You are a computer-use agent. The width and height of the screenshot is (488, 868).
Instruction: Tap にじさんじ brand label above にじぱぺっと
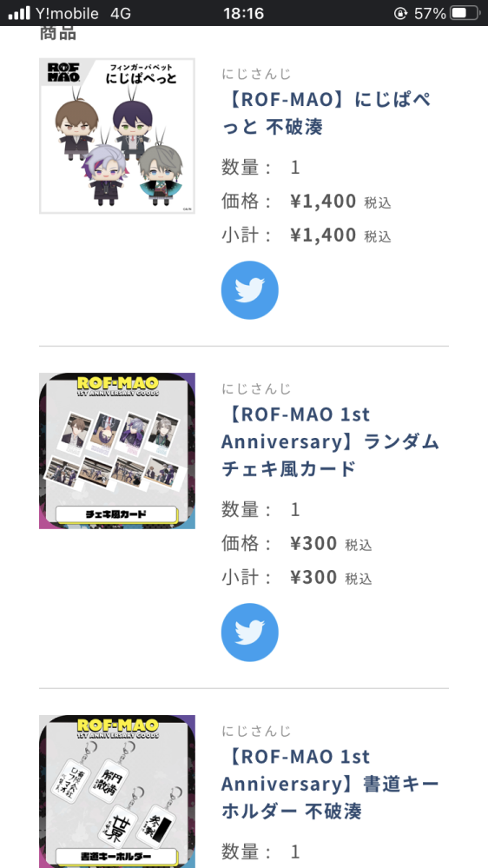point(257,74)
